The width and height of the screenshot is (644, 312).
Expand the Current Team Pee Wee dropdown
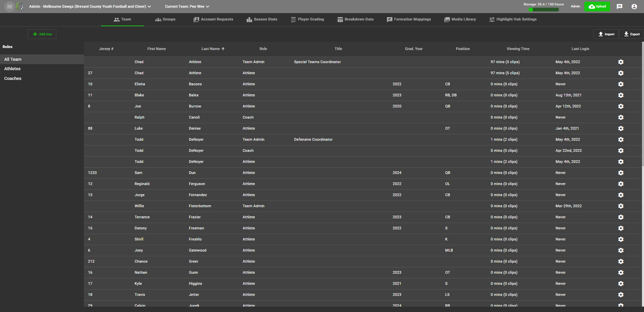[x=187, y=6]
